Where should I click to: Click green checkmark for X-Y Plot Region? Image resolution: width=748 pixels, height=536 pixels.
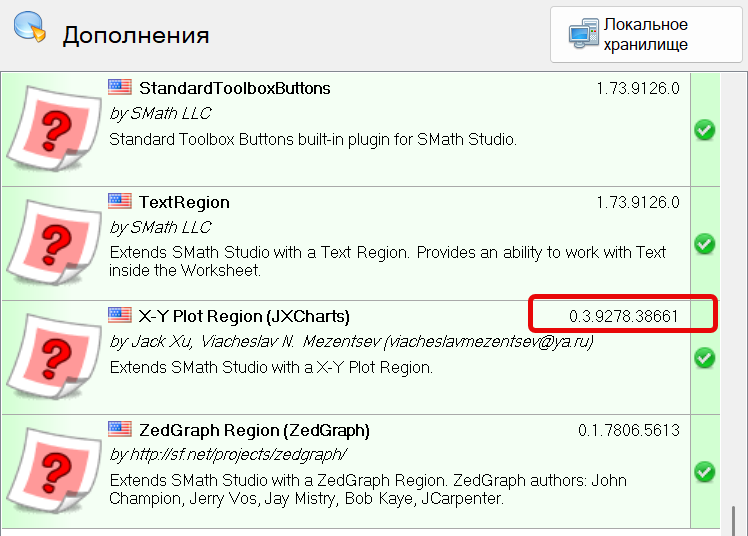tap(705, 357)
